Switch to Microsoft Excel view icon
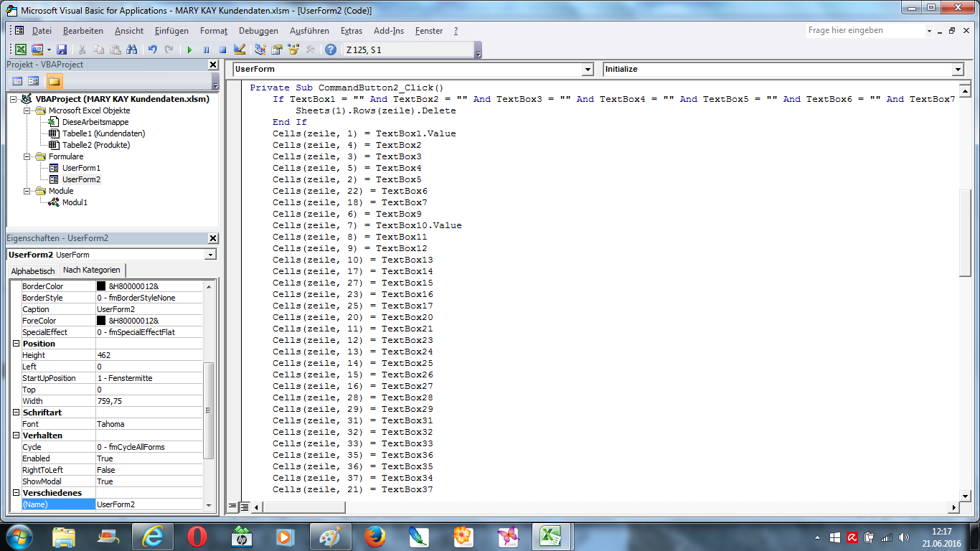Viewport: 980px width, 551px height. pyautogui.click(x=22, y=50)
